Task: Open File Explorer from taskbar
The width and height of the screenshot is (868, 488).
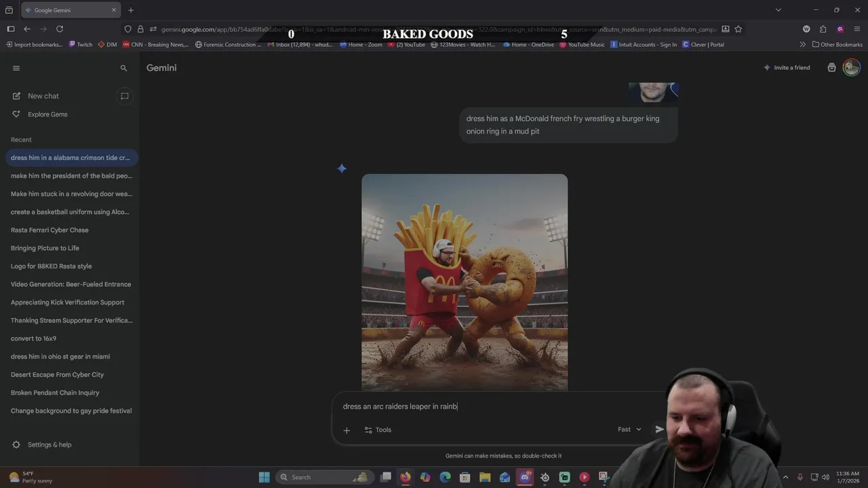Action: [x=485, y=477]
